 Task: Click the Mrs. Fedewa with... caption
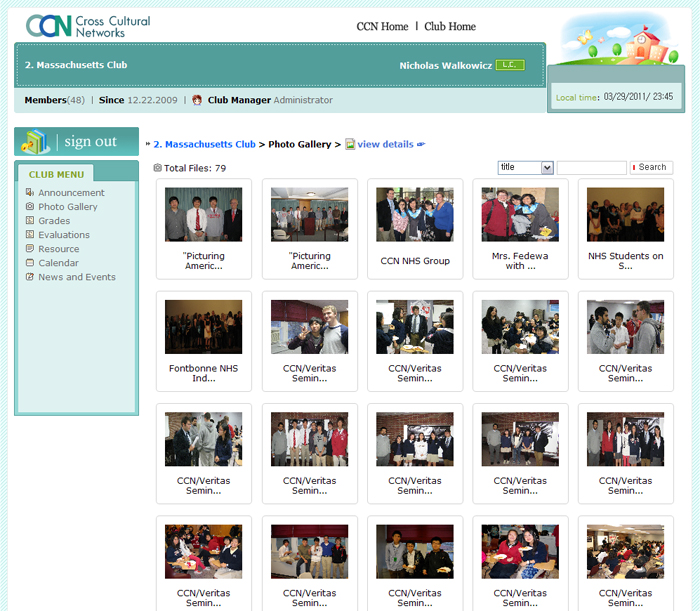[520, 261]
